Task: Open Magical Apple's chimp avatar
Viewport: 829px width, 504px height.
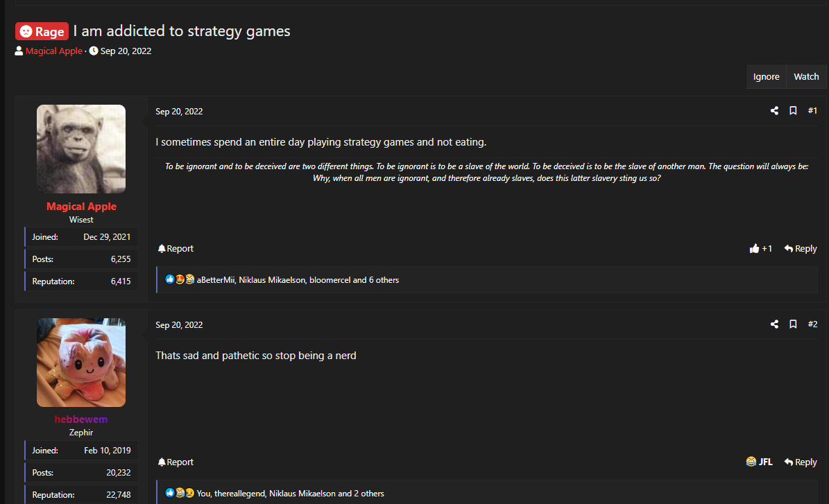Action: (81, 149)
